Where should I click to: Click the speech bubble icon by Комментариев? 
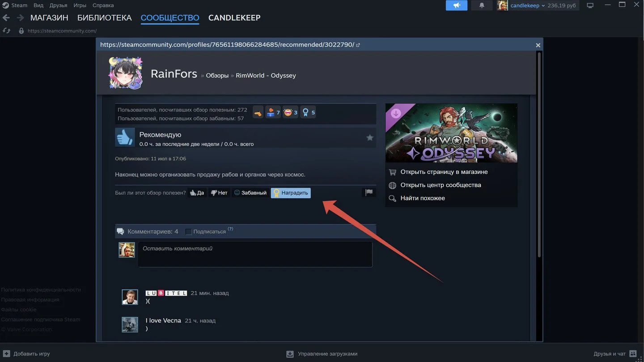120,232
